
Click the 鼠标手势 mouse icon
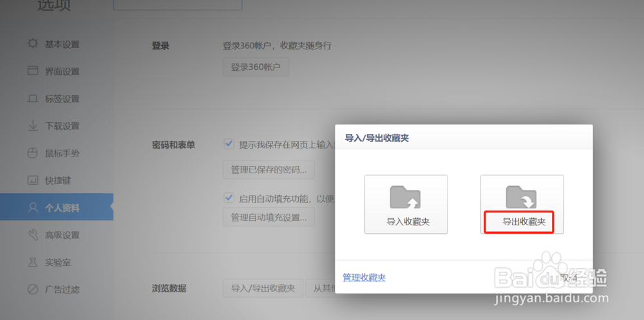[x=32, y=153]
